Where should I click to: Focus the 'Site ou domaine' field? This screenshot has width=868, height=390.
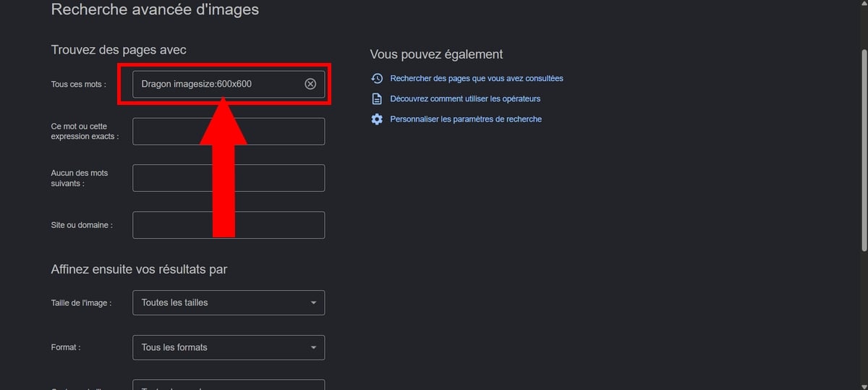tap(229, 225)
